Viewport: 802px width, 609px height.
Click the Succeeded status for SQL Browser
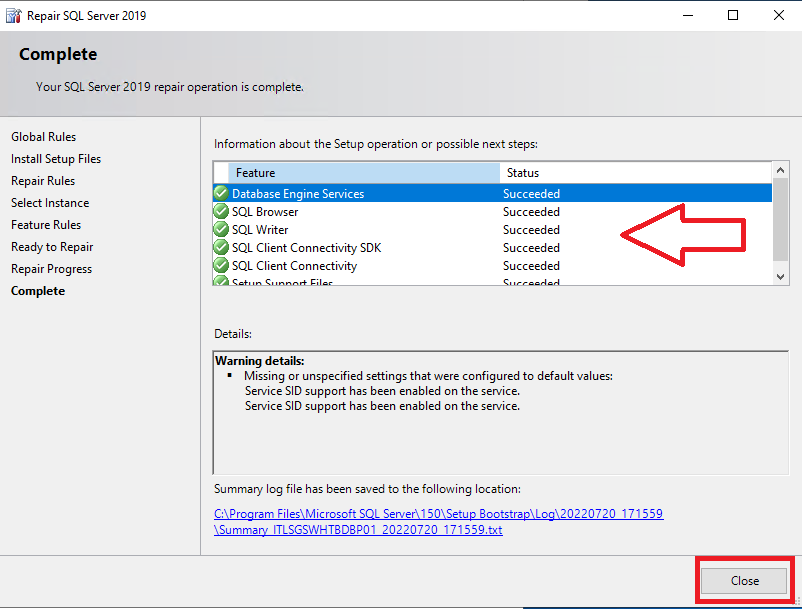pos(531,212)
